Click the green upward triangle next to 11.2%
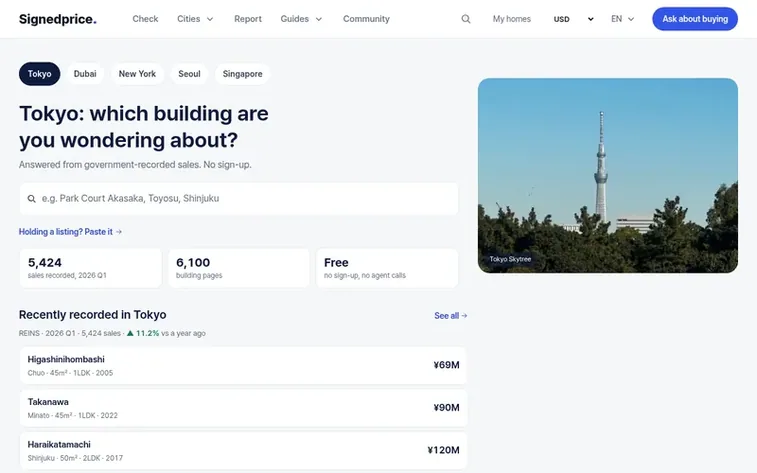The height and width of the screenshot is (473, 757). point(130,333)
